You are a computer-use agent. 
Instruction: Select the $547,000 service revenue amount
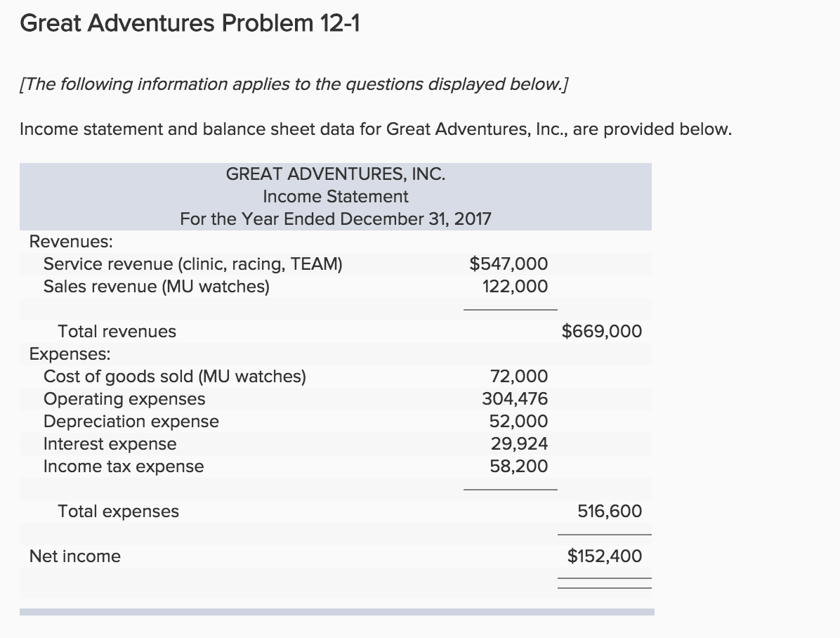(x=508, y=264)
